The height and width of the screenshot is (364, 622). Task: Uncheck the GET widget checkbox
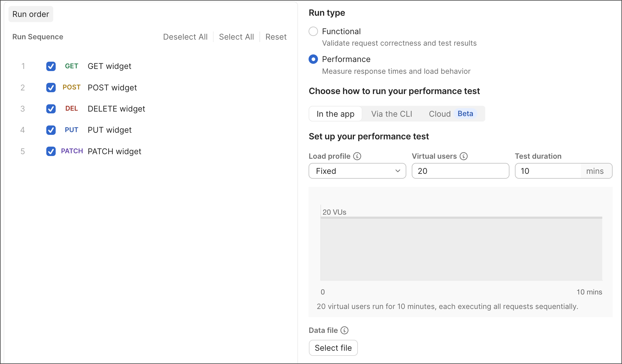click(x=51, y=66)
